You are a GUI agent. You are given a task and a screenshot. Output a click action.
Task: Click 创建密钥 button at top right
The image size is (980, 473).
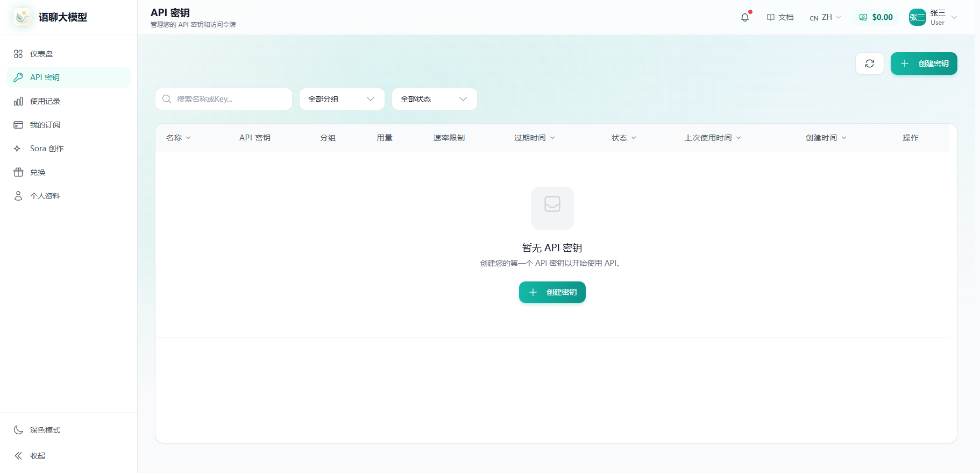pos(924,63)
